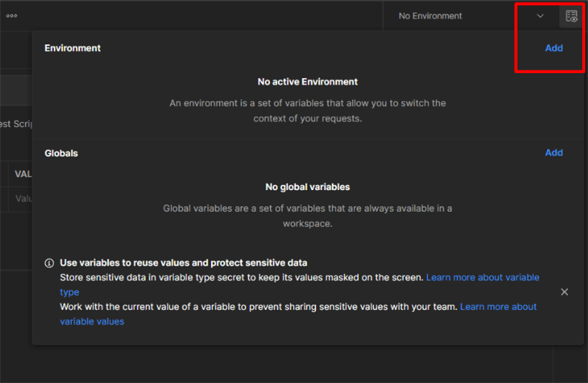The image size is (588, 383).
Task: Click the info icon in the tip banner
Action: [50, 263]
